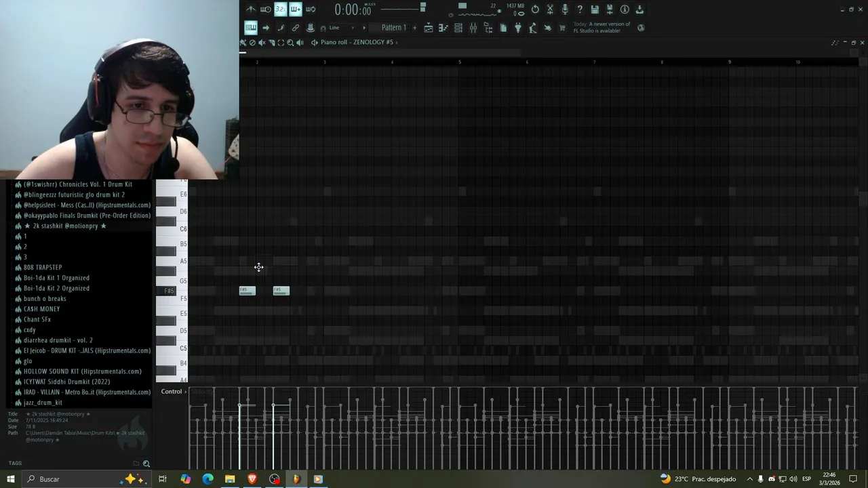Image resolution: width=868 pixels, height=488 pixels.
Task: Select the piano roll delete tool
Action: coord(252,42)
